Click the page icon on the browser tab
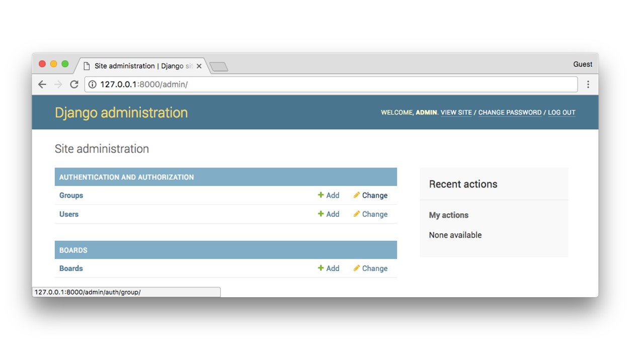 (x=87, y=66)
